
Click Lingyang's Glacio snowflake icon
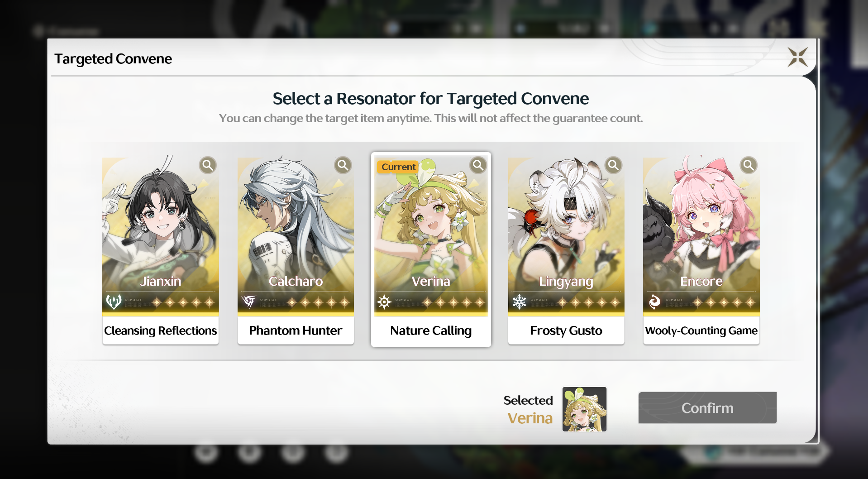(x=519, y=302)
